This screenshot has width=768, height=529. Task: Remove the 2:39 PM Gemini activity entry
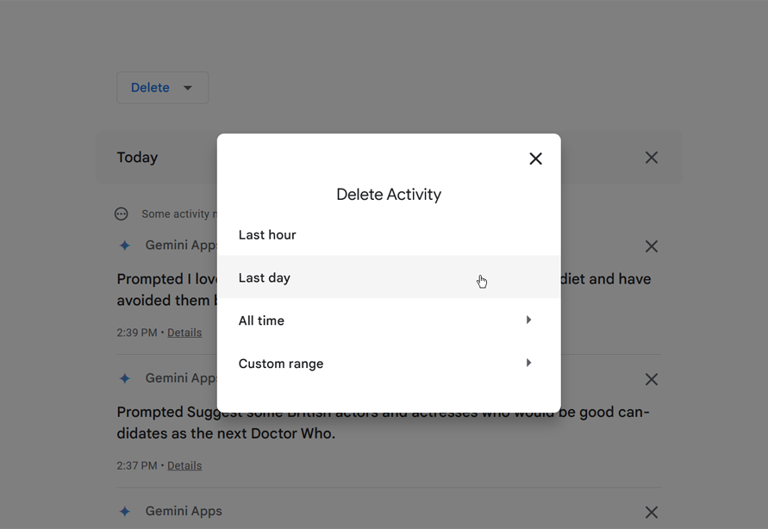[651, 246]
